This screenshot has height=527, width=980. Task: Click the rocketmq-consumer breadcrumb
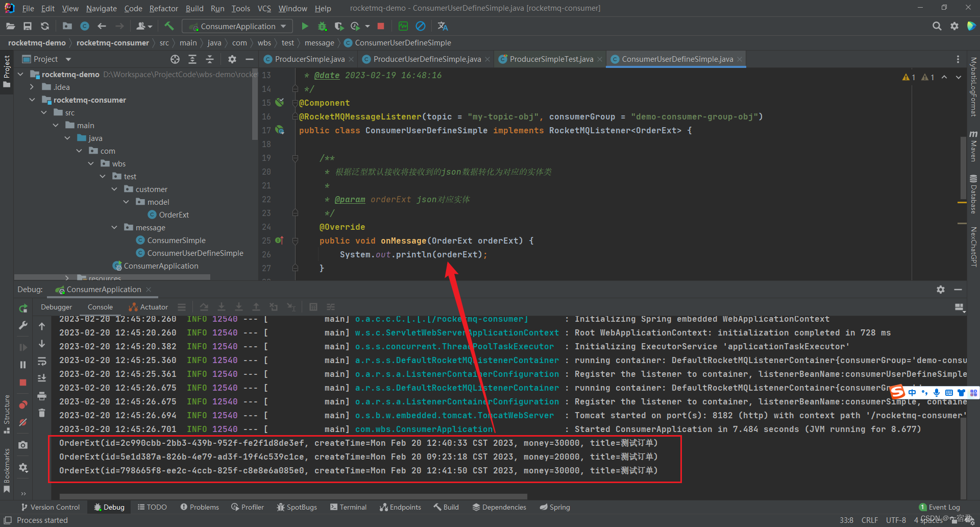113,43
